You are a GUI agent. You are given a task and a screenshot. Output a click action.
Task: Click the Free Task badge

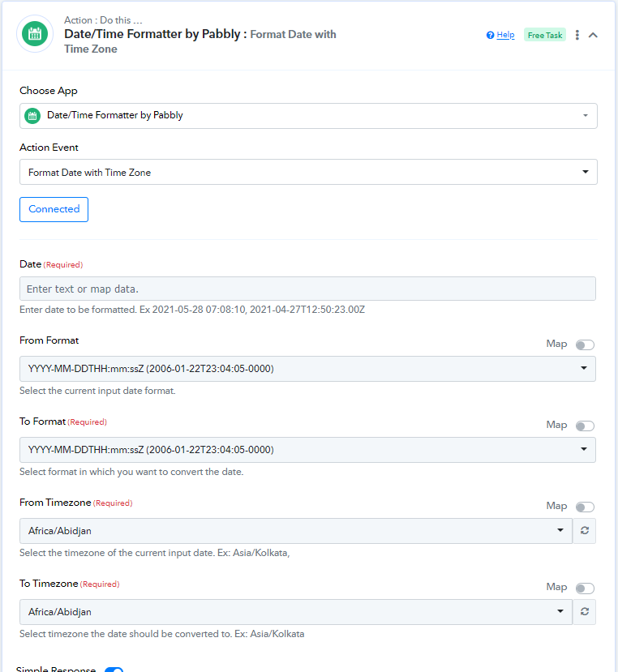[x=545, y=35]
